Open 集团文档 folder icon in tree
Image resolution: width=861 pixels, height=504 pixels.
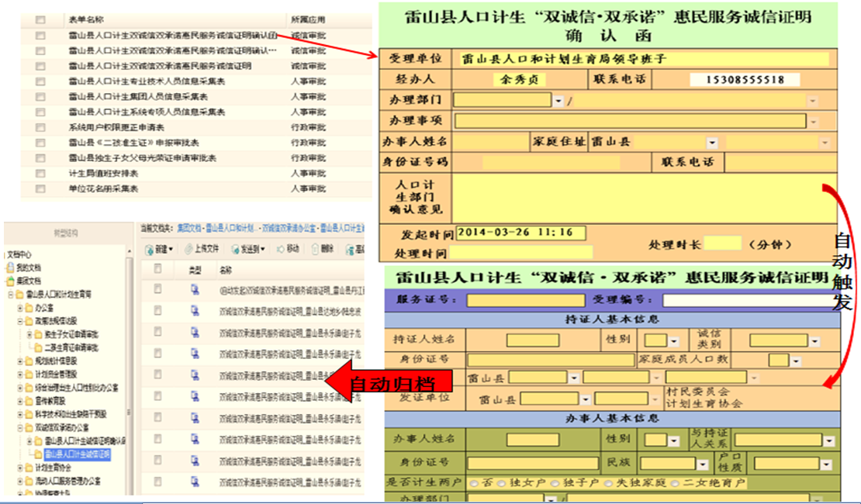click(x=11, y=281)
